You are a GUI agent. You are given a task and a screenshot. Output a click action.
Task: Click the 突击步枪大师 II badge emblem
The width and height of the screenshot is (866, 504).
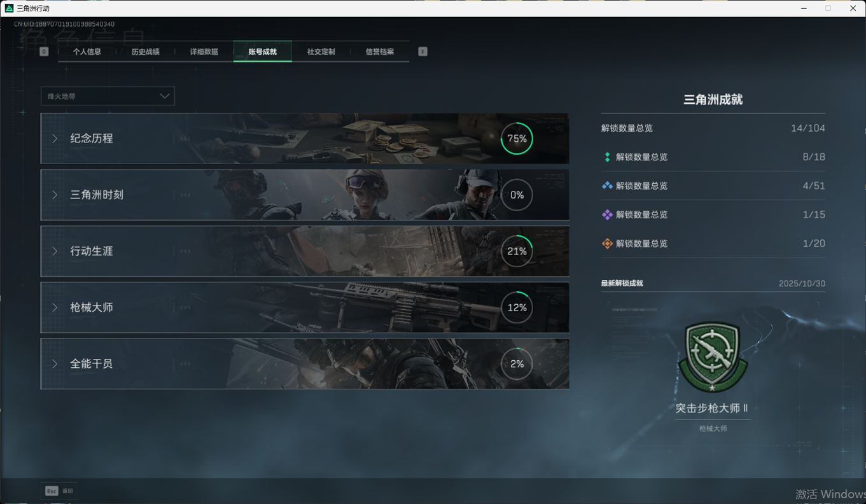coord(713,356)
